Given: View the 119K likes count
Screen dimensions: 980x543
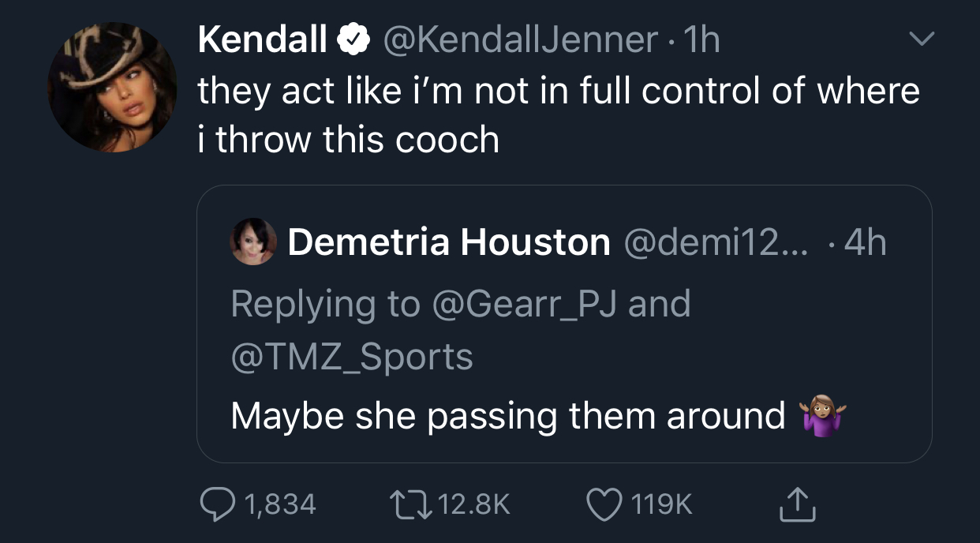Looking at the screenshot, I should point(660,504).
